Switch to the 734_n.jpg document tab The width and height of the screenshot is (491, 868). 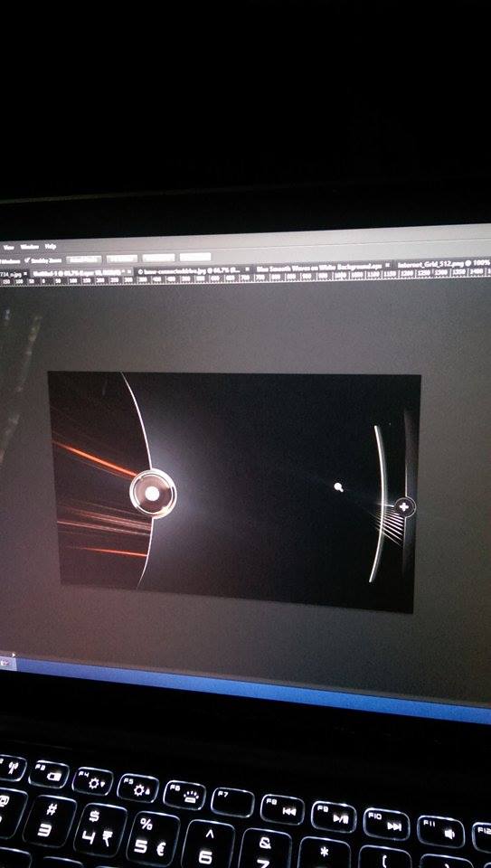(14, 274)
